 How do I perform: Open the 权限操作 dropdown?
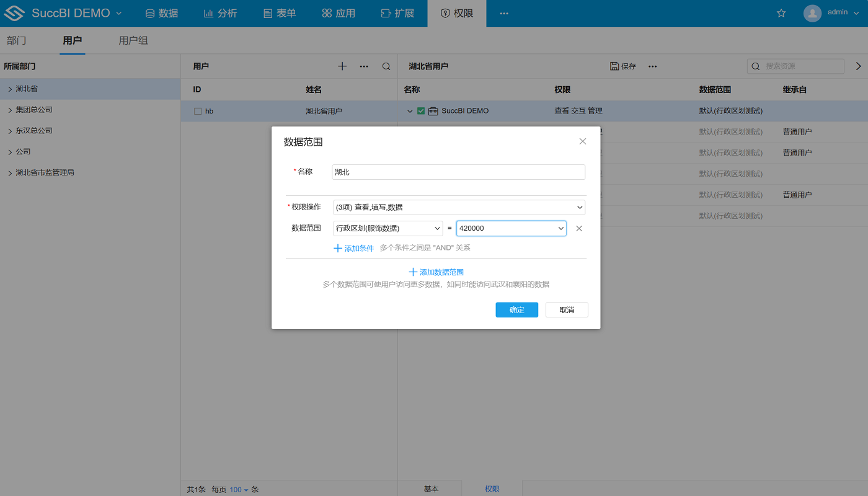pos(459,207)
